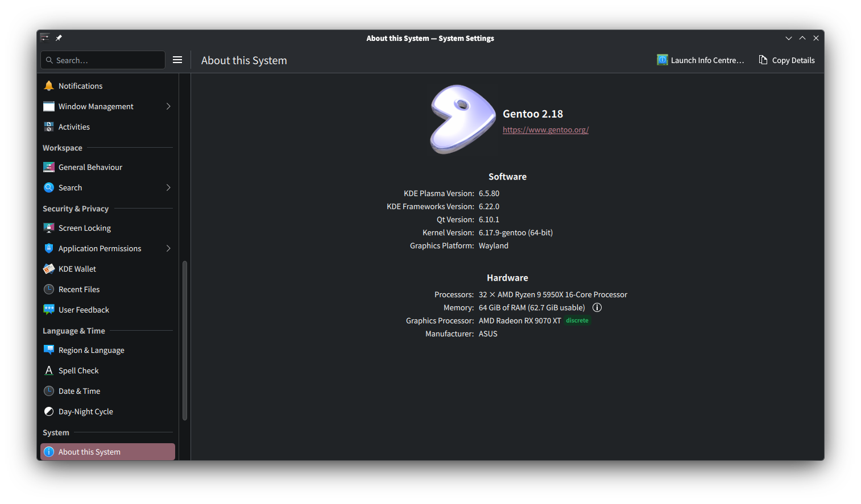This screenshot has height=504, width=861.
Task: Open Region & Language settings
Action: pyautogui.click(x=107, y=350)
